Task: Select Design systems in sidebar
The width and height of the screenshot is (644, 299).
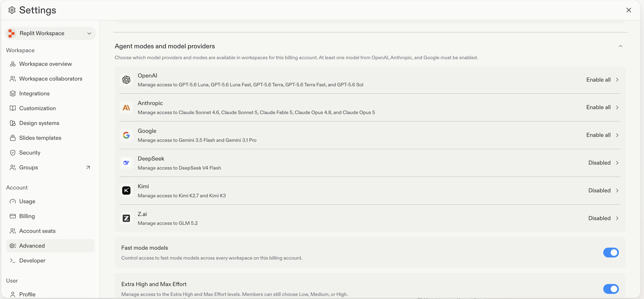Action: click(50, 123)
